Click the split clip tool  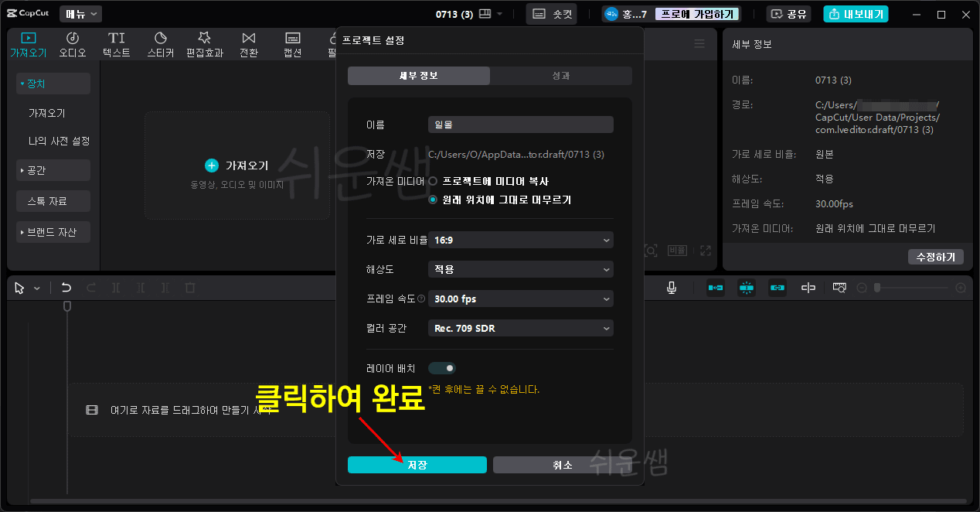click(116, 288)
